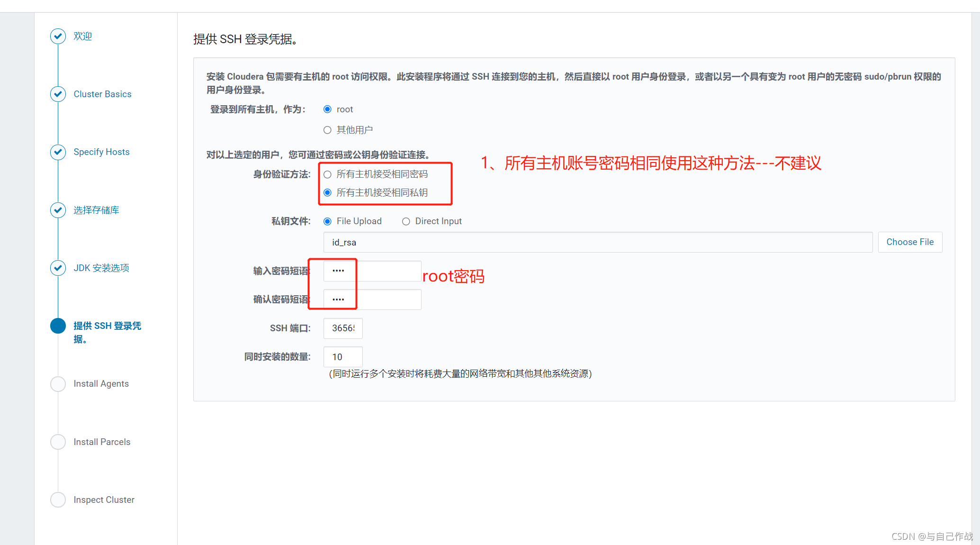Click the JDK 安装选项 step checkmark icon
The width and height of the screenshot is (980, 545).
click(x=58, y=268)
